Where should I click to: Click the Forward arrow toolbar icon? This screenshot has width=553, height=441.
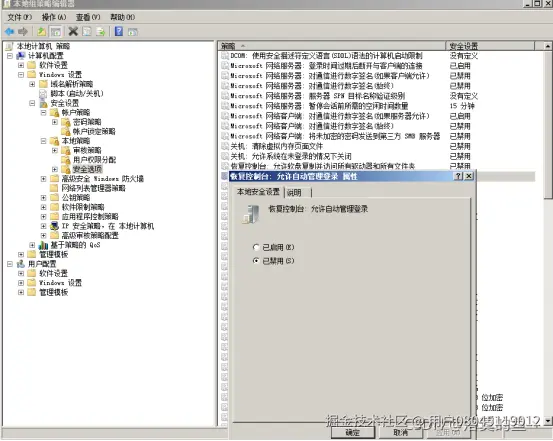[x=23, y=32]
